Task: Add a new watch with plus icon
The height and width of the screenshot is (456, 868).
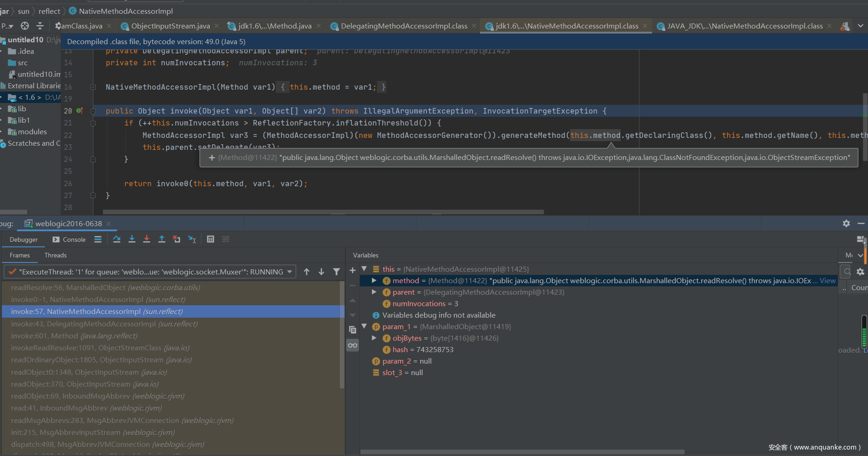Action: [353, 270]
